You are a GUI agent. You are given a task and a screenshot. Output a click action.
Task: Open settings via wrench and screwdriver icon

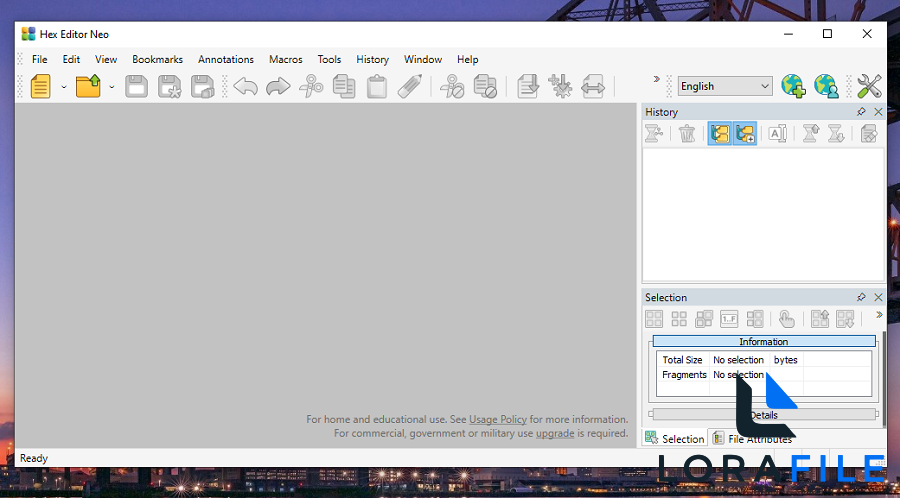869,87
